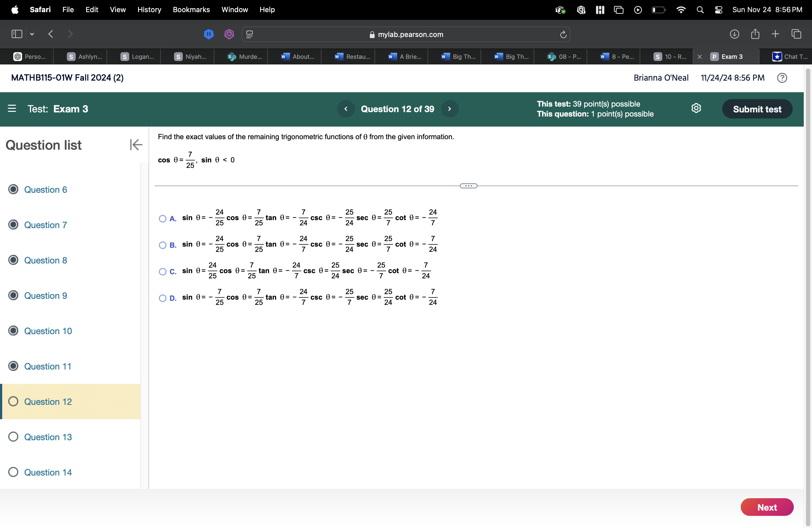Screen dimensions: 812x528
Task: Select answer choice C radio button
Action: [163, 272]
